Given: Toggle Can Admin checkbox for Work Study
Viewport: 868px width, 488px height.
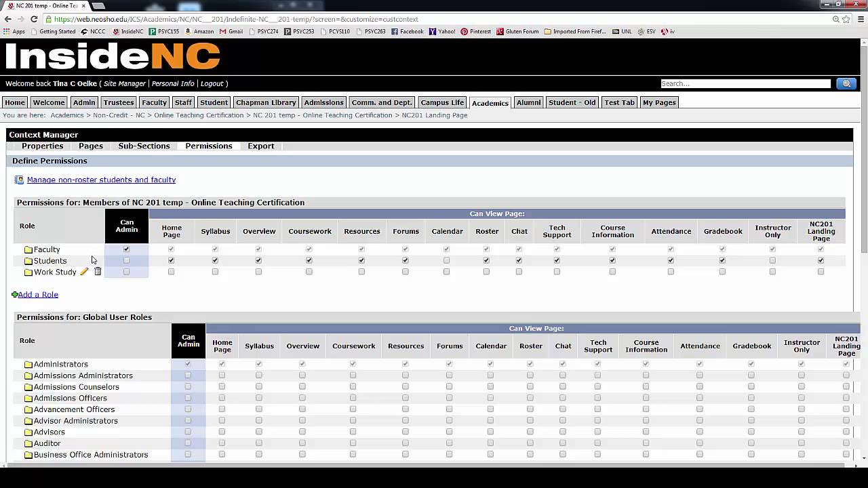Looking at the screenshot, I should coord(126,272).
